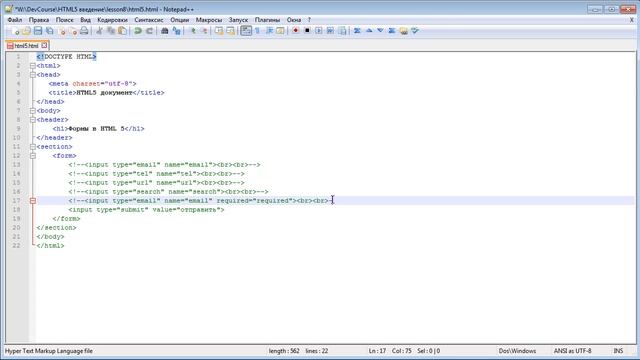Click the Synchronize vertical scrolling icon
This screenshot has height=360, width=640.
219,31
